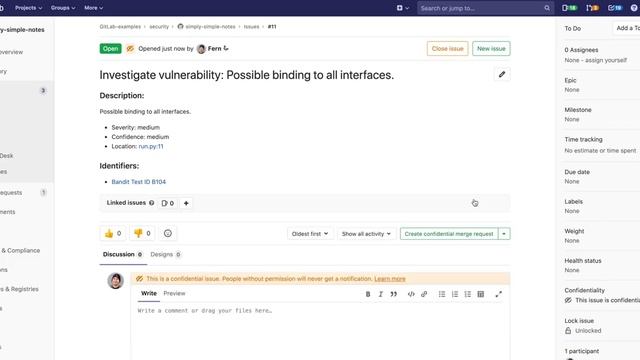The image size is (640, 360).
Task: Open the issues counter in top bar
Action: click(x=569, y=8)
